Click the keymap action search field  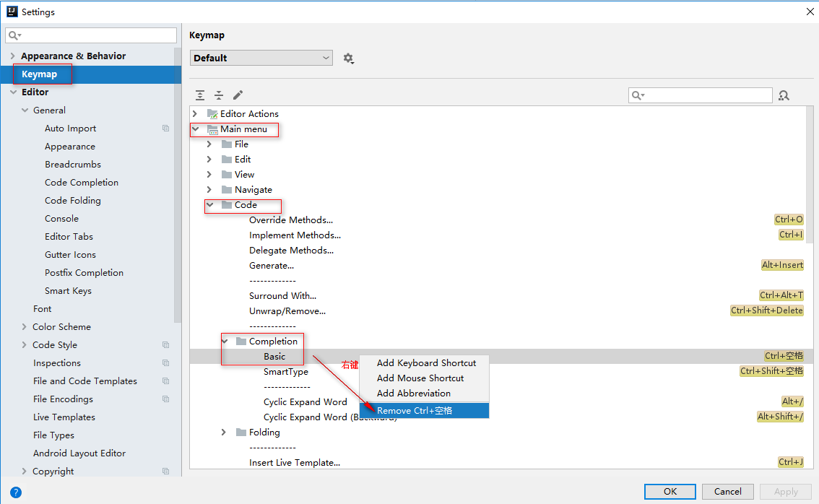coord(700,95)
